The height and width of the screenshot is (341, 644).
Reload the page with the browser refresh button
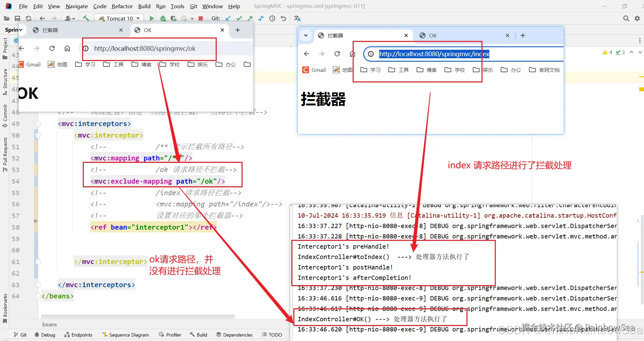52,48
